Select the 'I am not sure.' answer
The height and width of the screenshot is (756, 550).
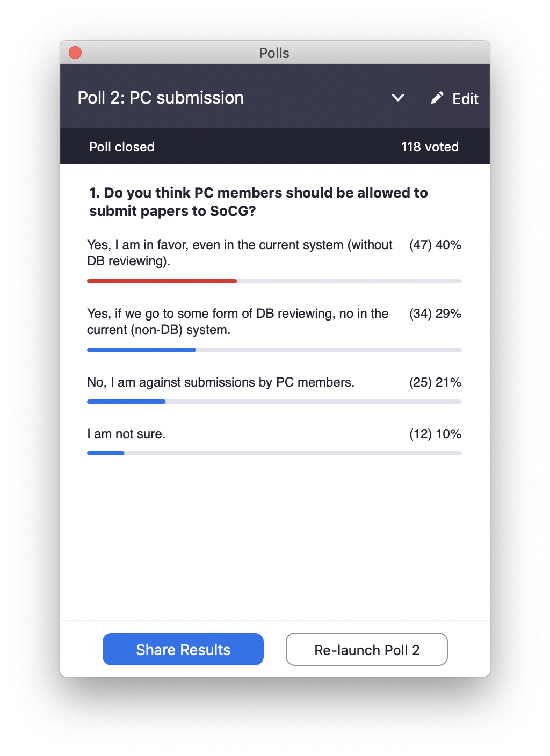click(126, 434)
